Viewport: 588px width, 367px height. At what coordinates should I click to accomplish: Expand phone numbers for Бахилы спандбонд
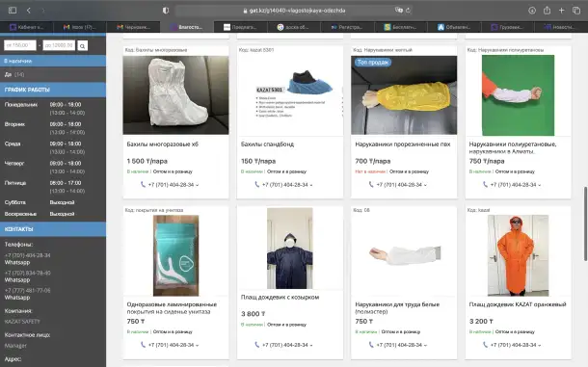click(x=311, y=185)
